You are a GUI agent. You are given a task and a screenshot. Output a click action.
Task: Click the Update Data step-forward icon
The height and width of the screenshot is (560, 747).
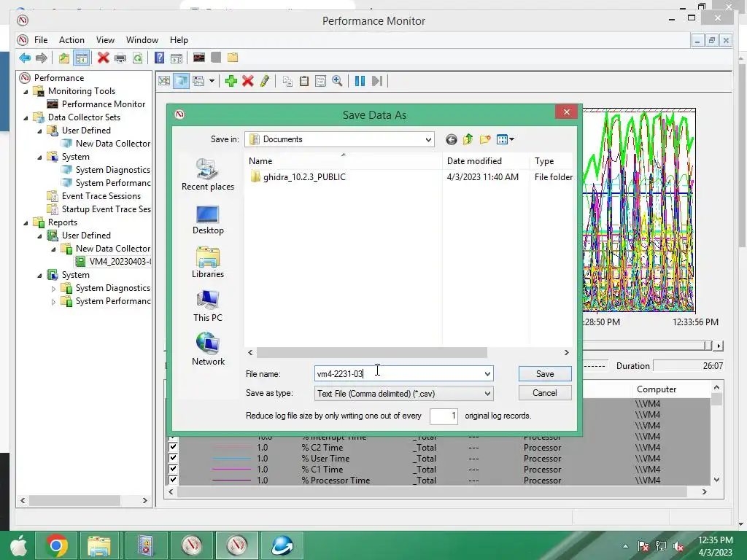tap(377, 81)
